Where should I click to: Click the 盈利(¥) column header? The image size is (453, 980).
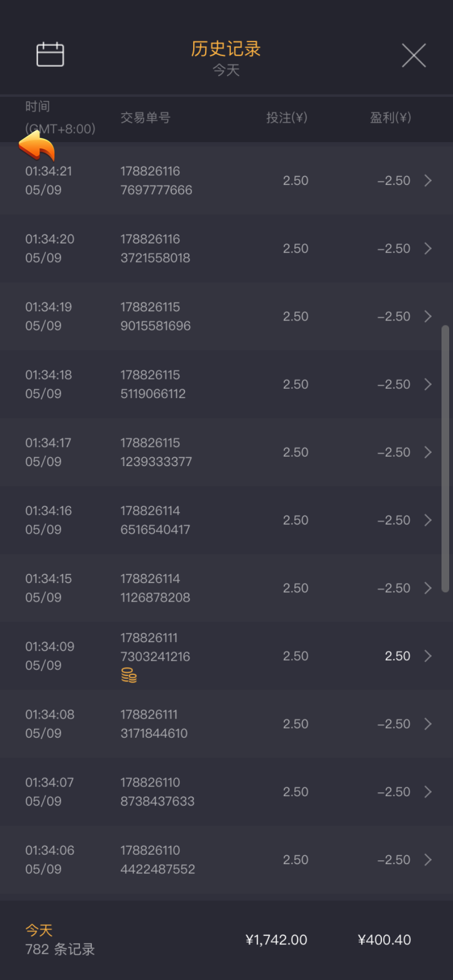(390, 118)
